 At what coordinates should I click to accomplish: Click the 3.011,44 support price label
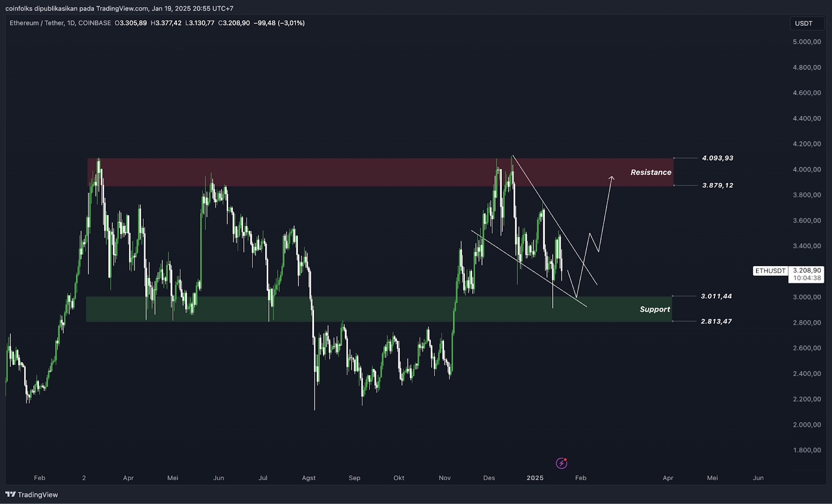click(x=716, y=296)
